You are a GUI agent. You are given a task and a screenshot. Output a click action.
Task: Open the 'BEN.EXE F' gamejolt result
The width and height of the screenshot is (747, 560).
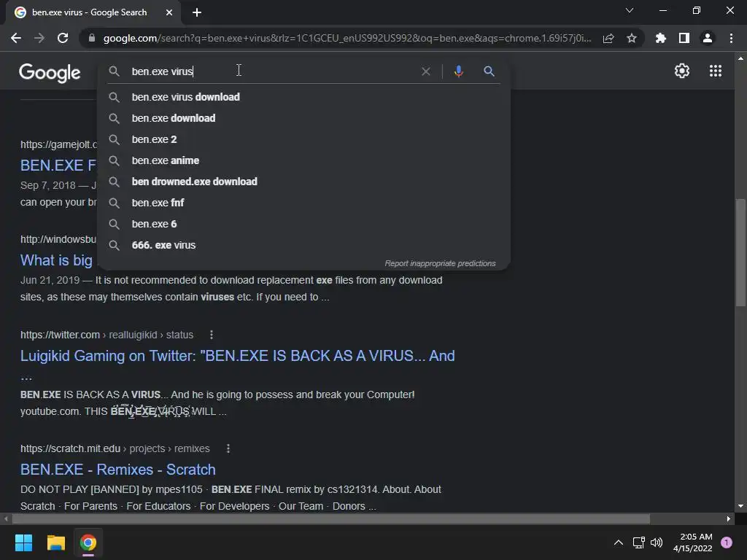[58, 166]
